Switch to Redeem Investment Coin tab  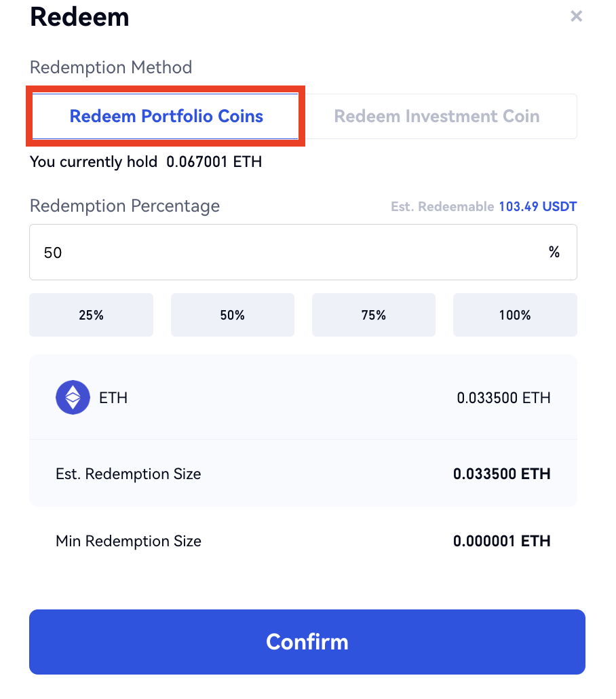point(436,116)
